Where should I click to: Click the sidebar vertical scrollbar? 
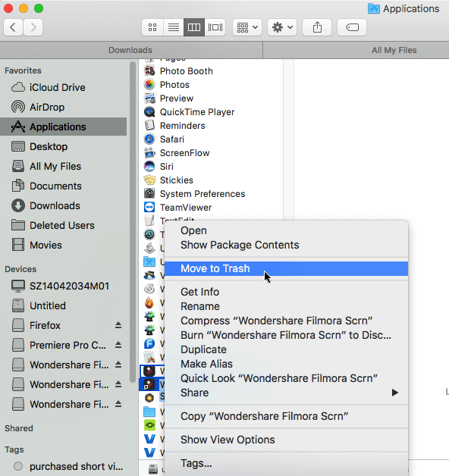coord(133,221)
